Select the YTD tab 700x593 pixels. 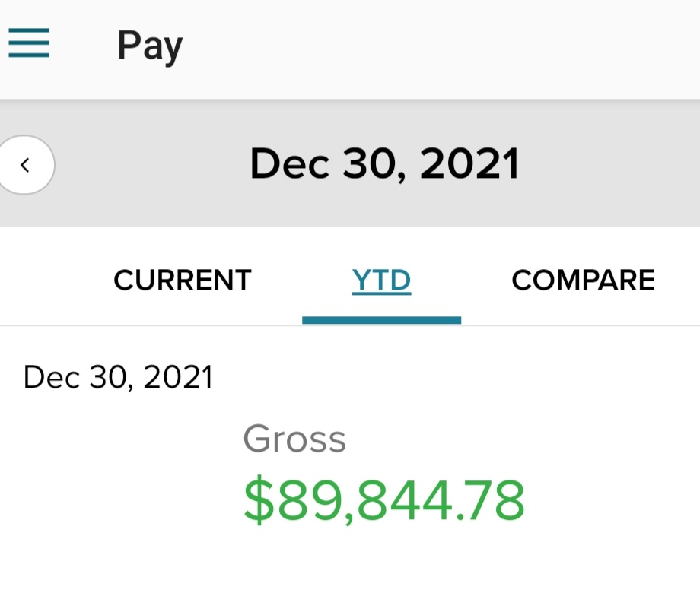click(381, 281)
